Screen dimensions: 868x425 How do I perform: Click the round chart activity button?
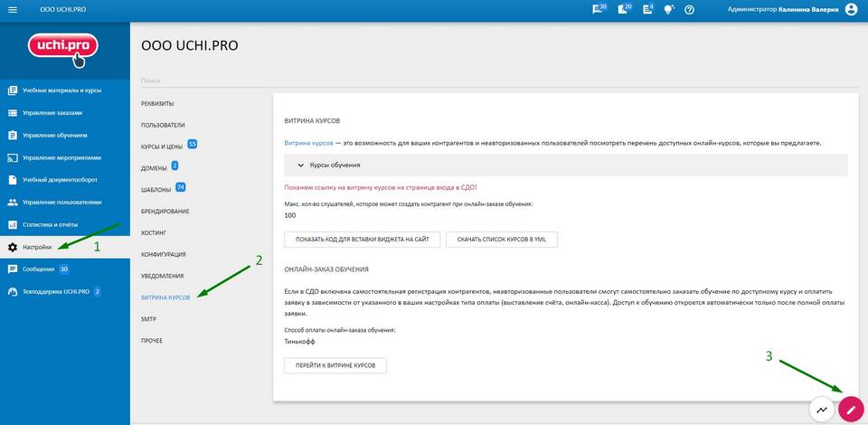point(822,410)
